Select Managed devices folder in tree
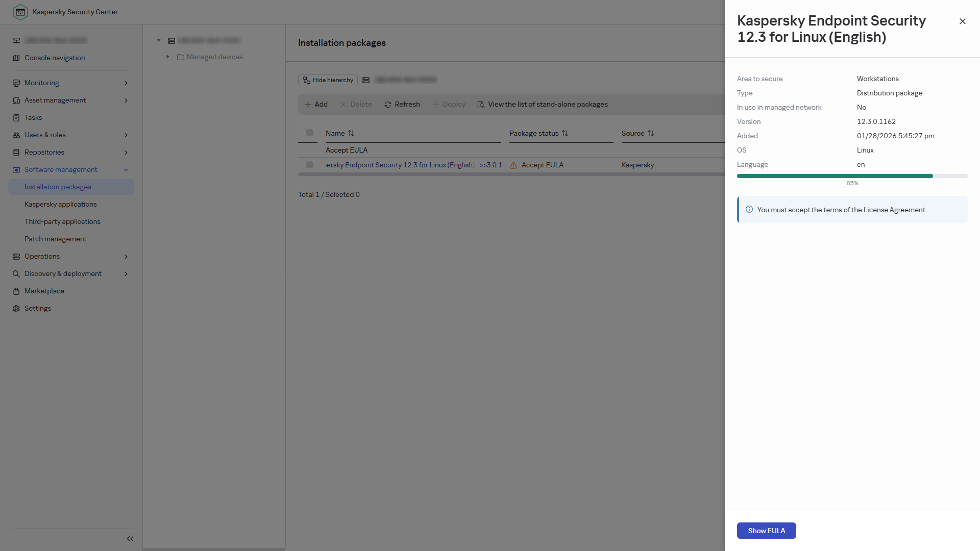Viewport: 980px width, 551px height. click(x=210, y=57)
